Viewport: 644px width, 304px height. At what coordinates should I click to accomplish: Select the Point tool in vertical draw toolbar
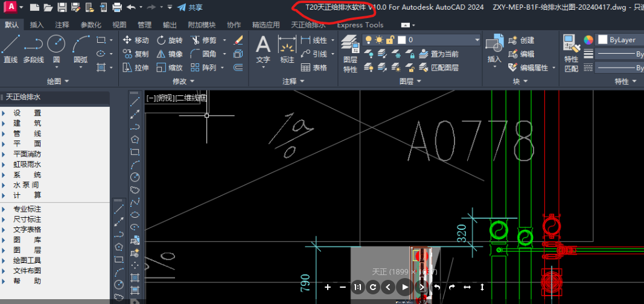tap(135, 265)
